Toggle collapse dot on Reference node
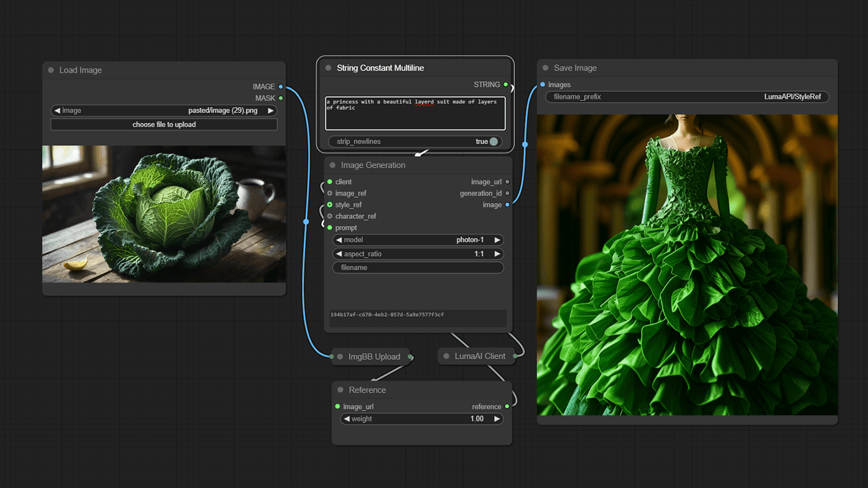The image size is (868, 488). point(340,390)
